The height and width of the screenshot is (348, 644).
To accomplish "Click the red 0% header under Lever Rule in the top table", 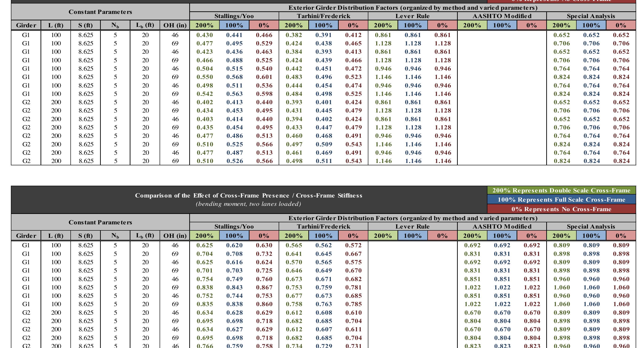I will pos(442,25).
